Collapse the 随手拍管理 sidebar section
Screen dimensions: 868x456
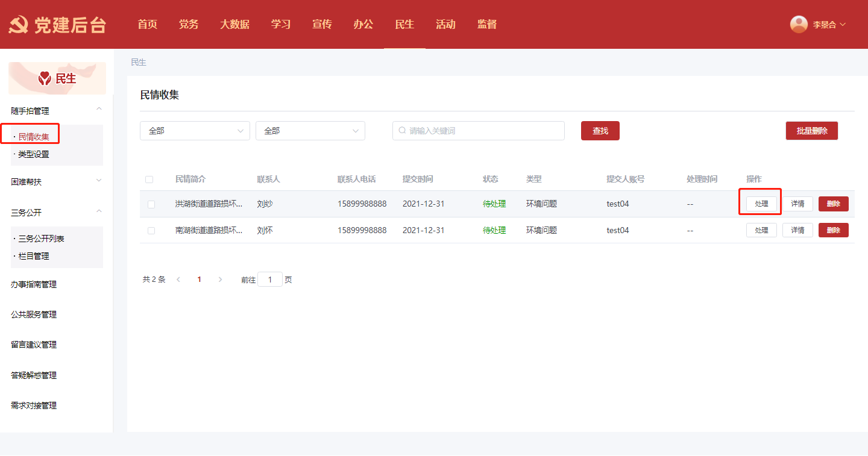[99, 109]
